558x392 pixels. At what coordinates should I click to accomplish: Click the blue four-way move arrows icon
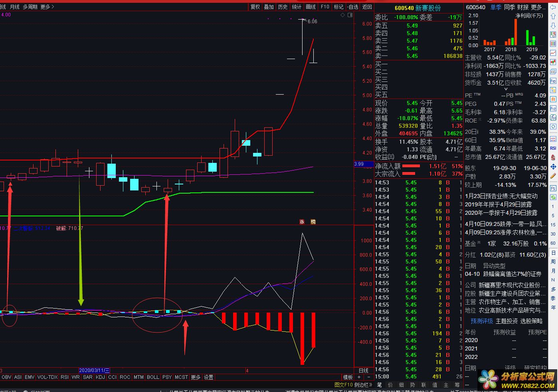click(x=553, y=166)
